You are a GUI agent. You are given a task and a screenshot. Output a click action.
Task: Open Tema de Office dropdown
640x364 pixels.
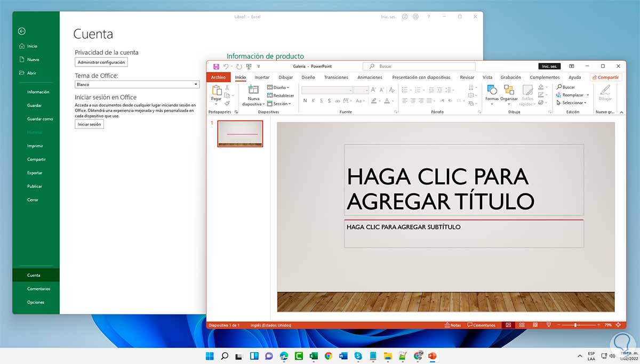point(137,84)
